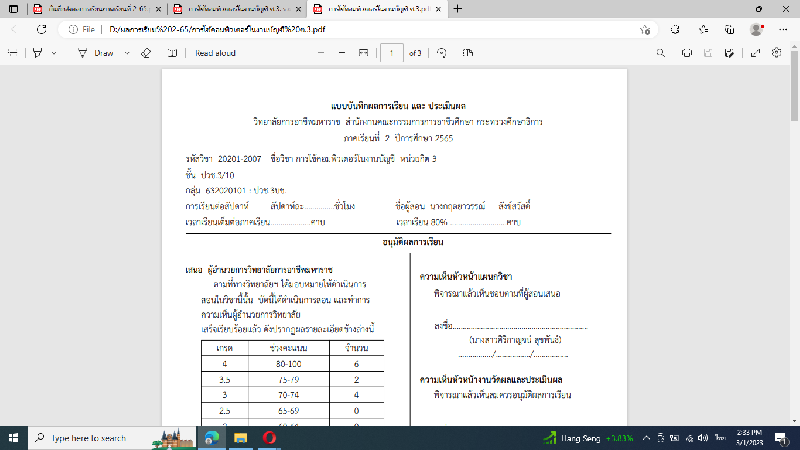Open the taskbar clock calendar

point(748,438)
